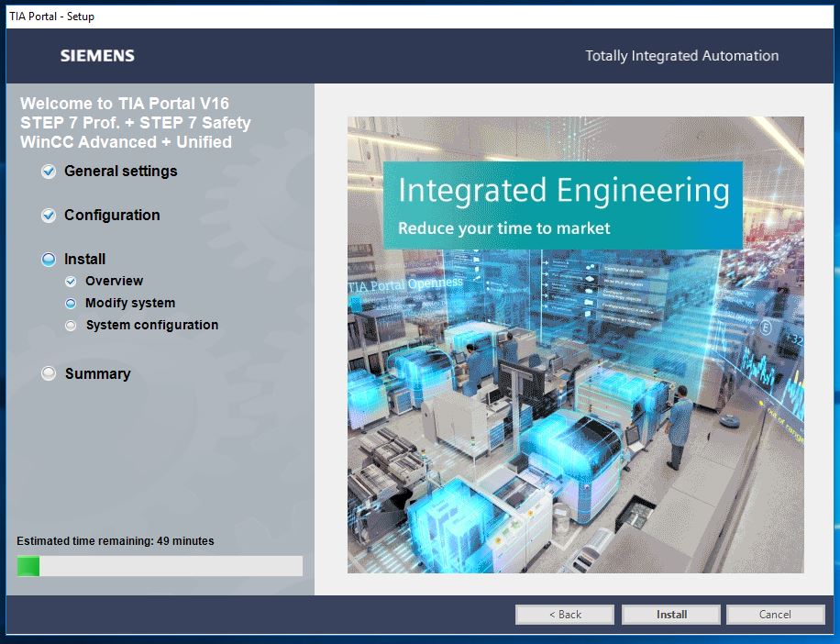Image resolution: width=840 pixels, height=644 pixels.
Task: Click the Overview sub-step checkmark icon
Action: pyautogui.click(x=71, y=282)
